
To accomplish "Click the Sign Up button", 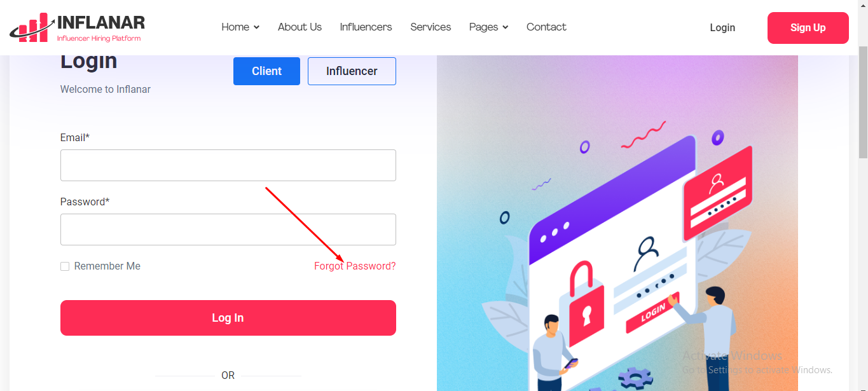I will (808, 28).
